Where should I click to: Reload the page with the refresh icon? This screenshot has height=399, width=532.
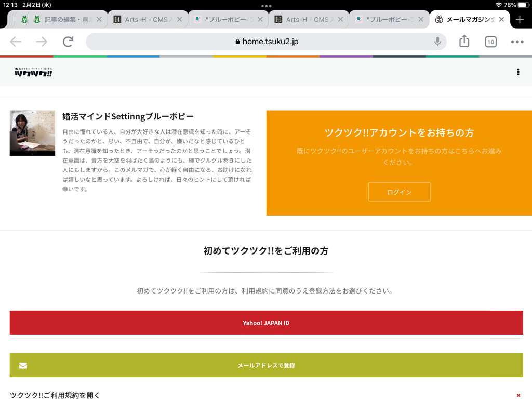point(68,42)
